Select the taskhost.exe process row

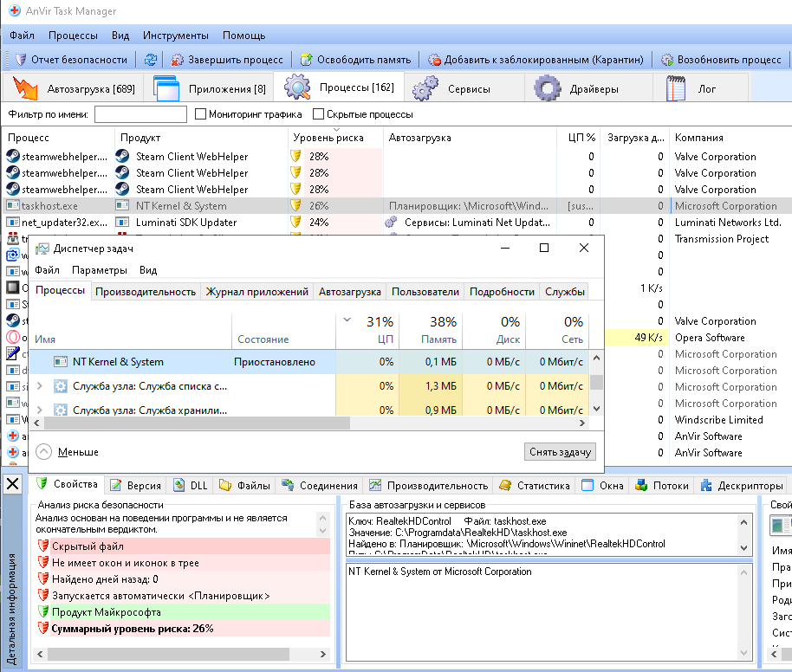(396, 205)
